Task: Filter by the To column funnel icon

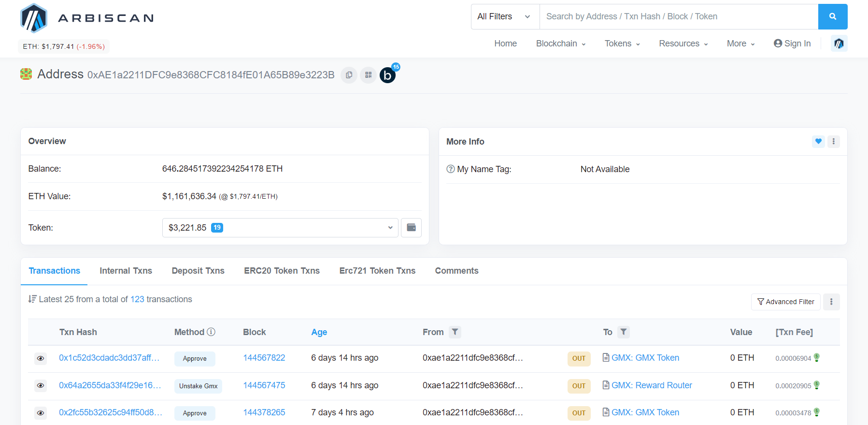Action: tap(624, 332)
